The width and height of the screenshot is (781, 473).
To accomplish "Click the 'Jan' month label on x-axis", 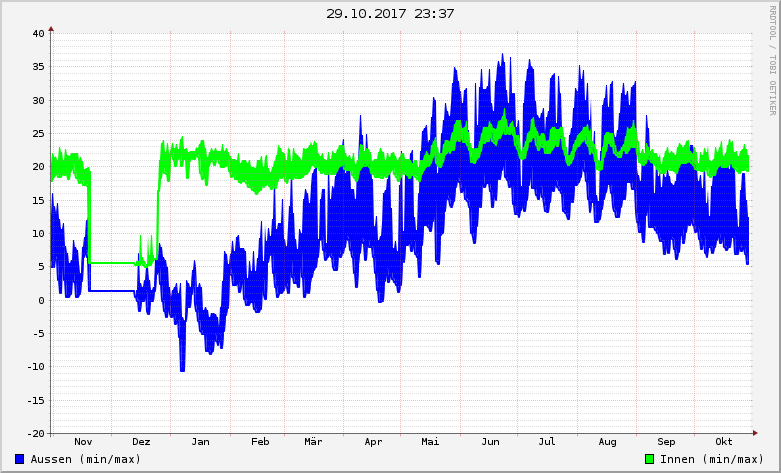I will click(x=200, y=442).
